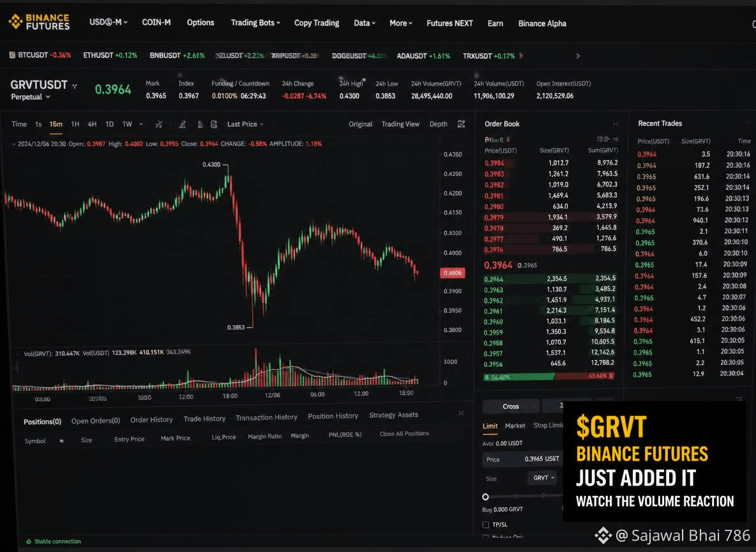Screen dimensions: 756x552
Task: Go to Earn section
Action: tap(495, 23)
